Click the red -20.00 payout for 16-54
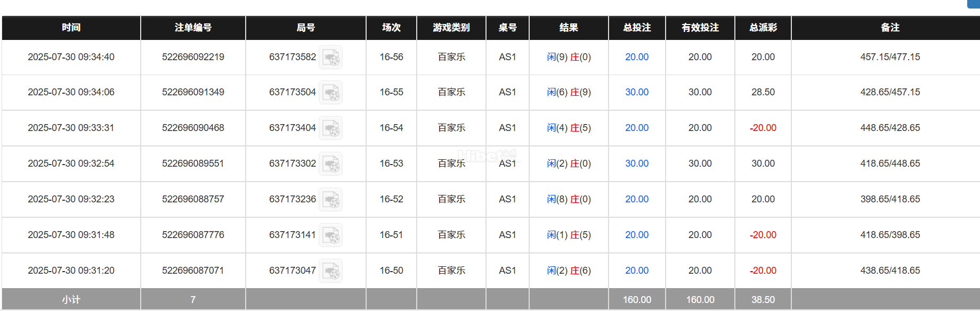980x311 pixels. click(x=763, y=128)
